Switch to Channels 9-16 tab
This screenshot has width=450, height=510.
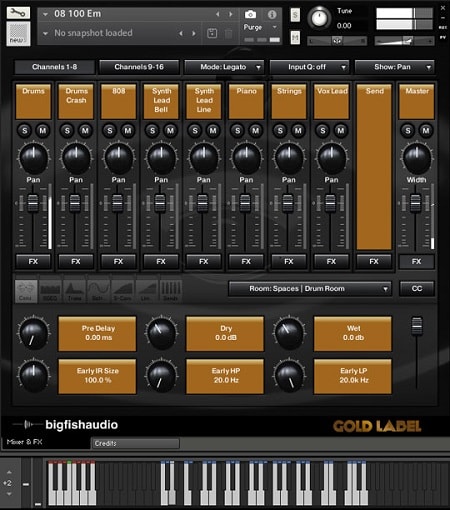(x=139, y=67)
